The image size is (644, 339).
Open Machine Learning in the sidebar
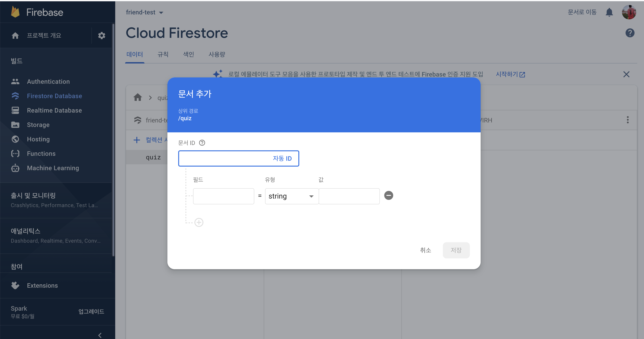[53, 168]
